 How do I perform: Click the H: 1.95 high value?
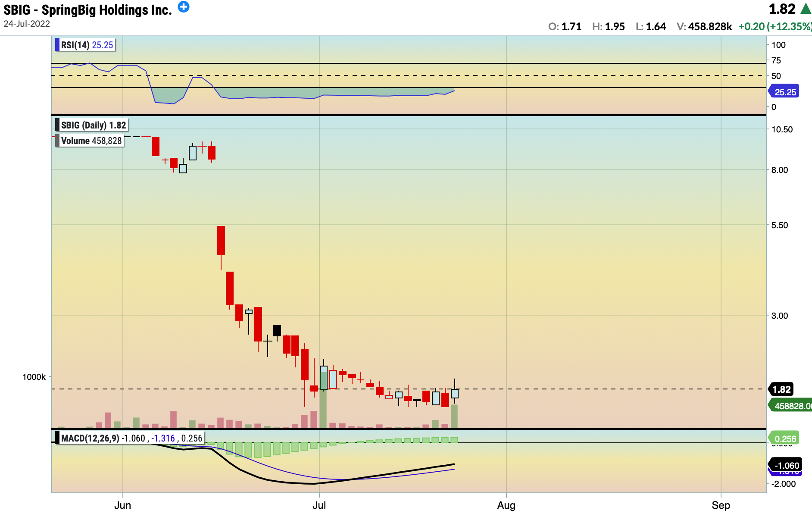pos(608,26)
